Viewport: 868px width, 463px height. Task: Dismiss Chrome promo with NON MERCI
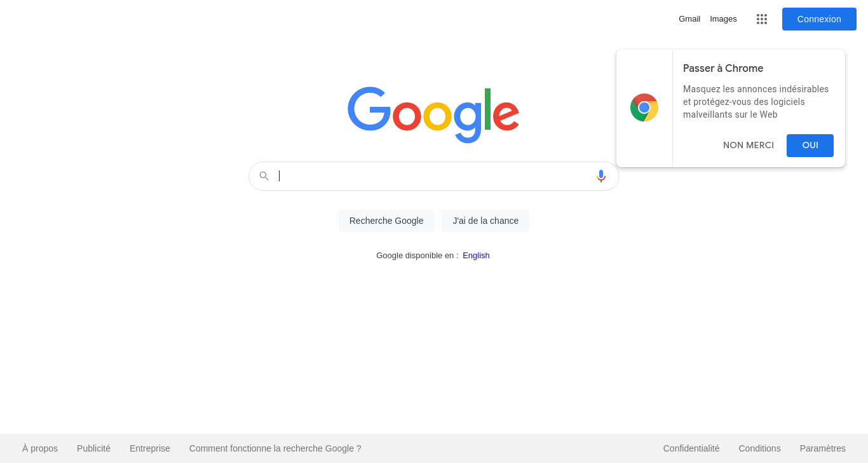(749, 146)
